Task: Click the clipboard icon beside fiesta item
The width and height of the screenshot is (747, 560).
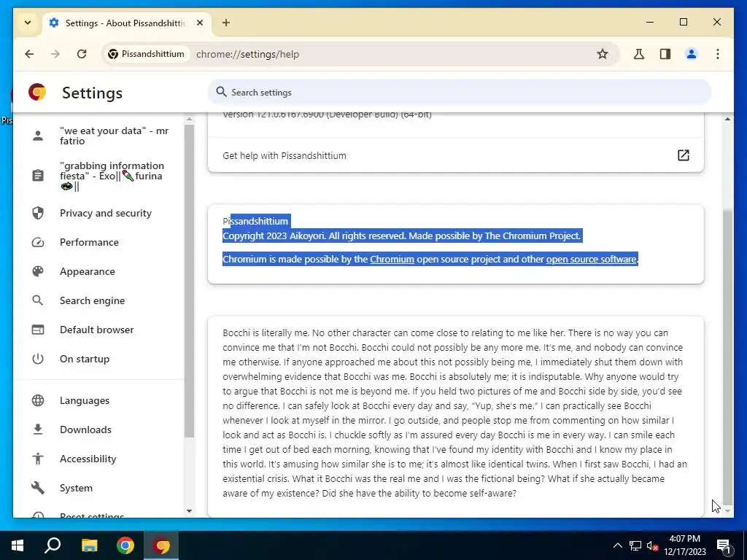Action: pos(38,176)
